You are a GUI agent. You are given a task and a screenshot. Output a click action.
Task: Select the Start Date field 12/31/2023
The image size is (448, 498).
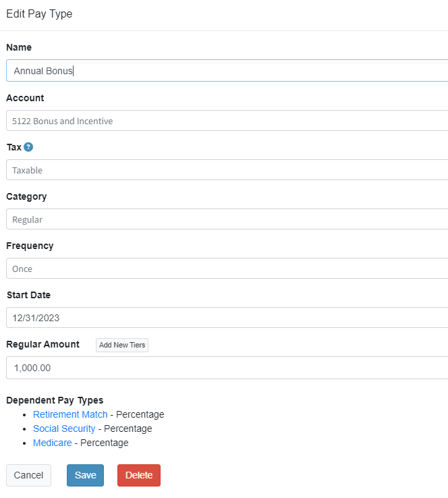tap(227, 318)
